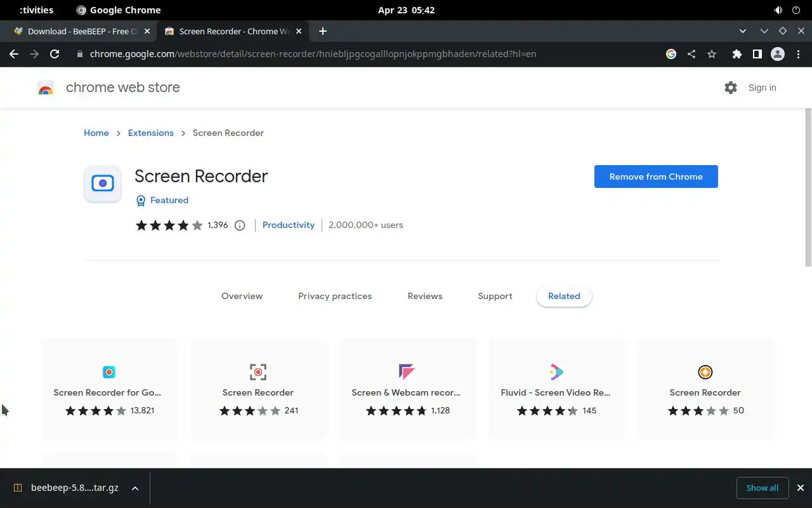Image resolution: width=812 pixels, height=508 pixels.
Task: Open the Screen Recorder card with 50 ratings
Action: pyautogui.click(x=705, y=389)
